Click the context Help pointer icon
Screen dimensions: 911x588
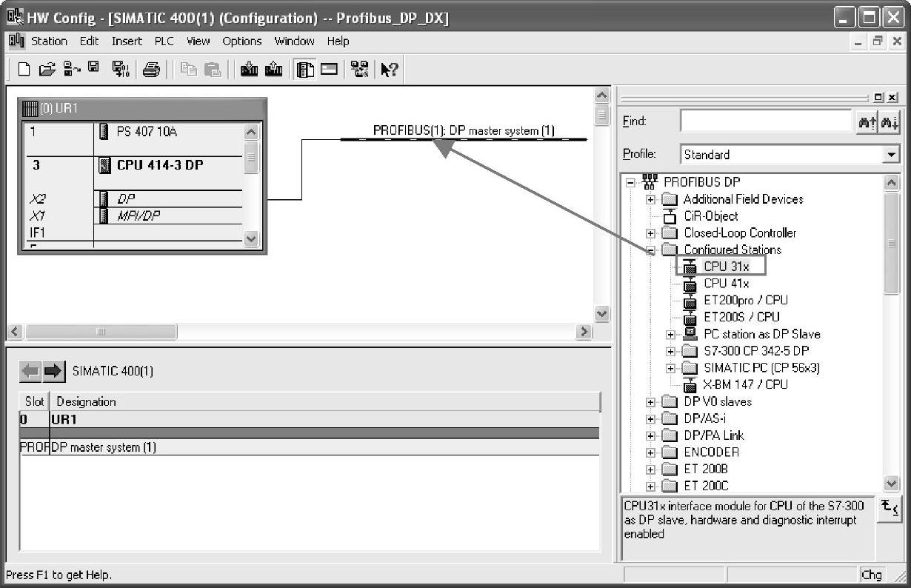pyautogui.click(x=389, y=70)
